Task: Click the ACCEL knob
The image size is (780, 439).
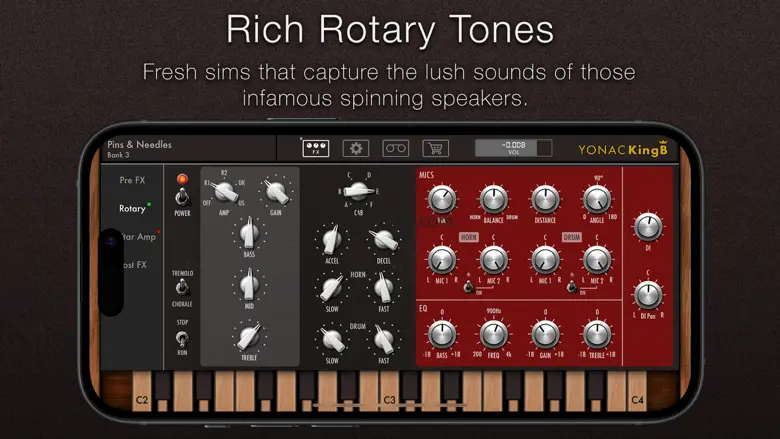Action: [x=332, y=240]
